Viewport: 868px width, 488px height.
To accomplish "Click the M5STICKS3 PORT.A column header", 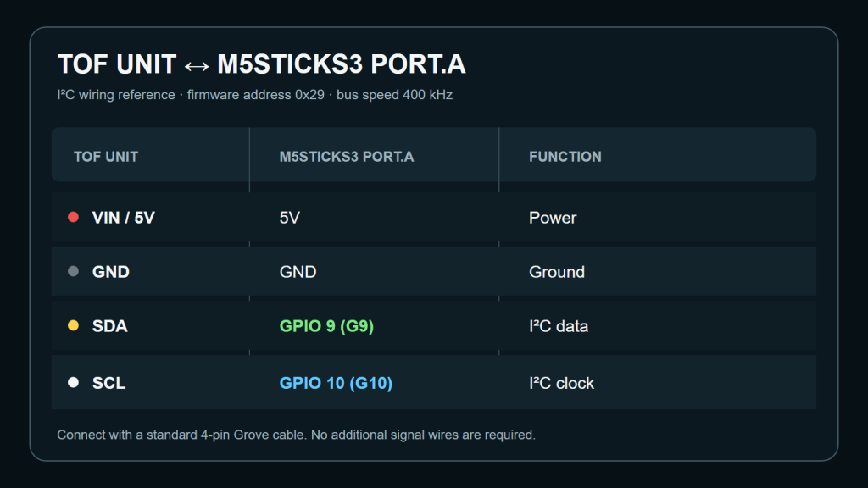I will [347, 157].
